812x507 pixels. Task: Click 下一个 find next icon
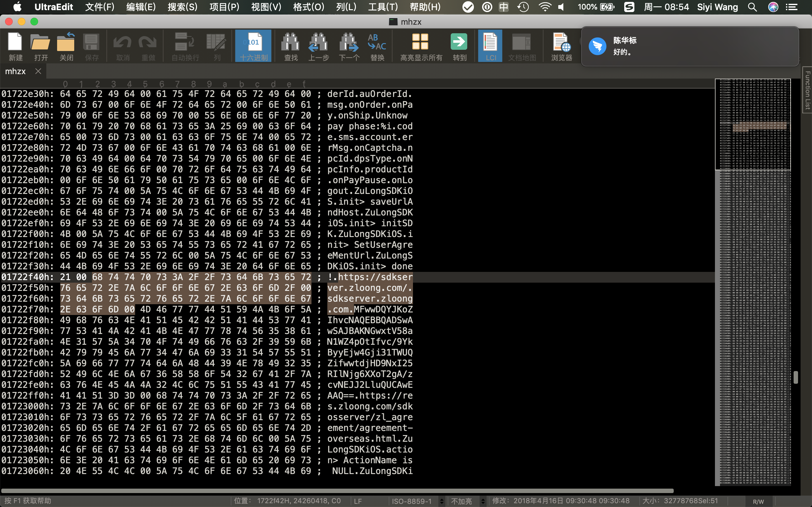point(349,46)
